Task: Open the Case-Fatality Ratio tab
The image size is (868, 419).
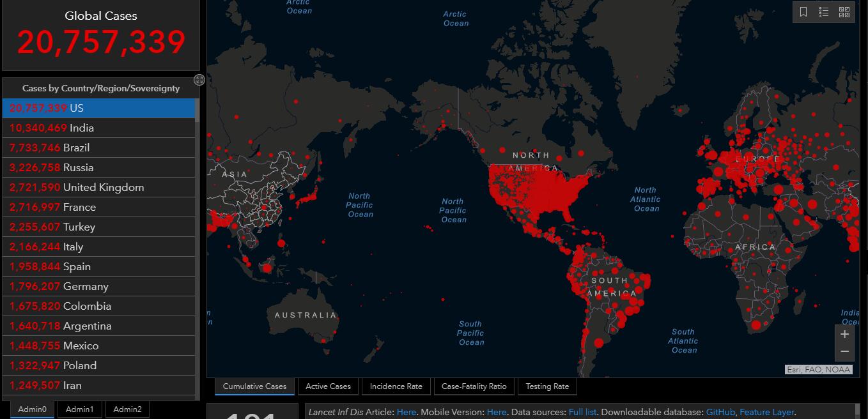Action: click(474, 386)
